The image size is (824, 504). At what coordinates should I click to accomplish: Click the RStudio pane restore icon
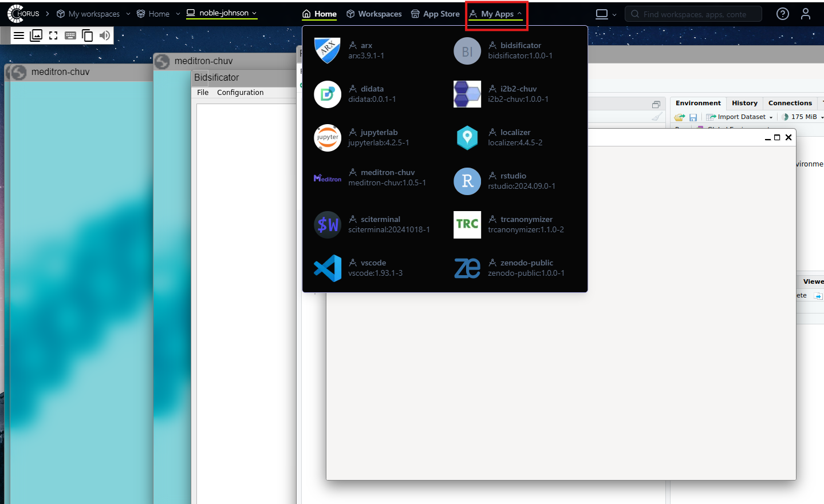[656, 104]
